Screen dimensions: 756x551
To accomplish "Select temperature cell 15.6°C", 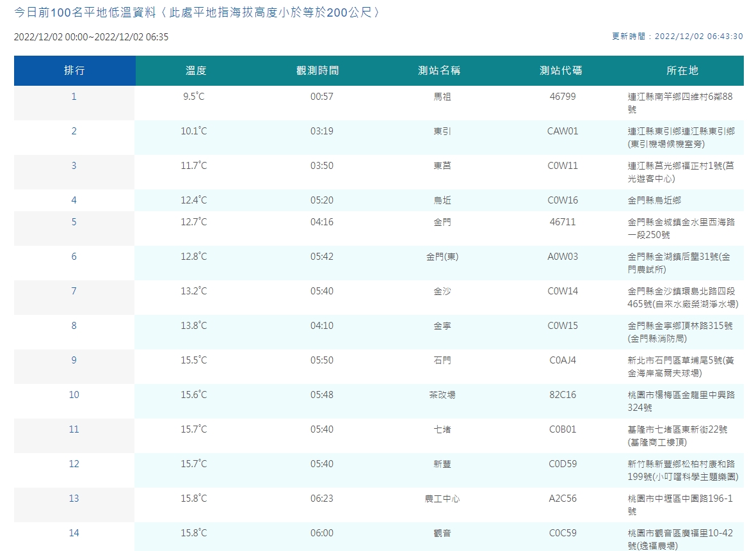I will coord(194,395).
